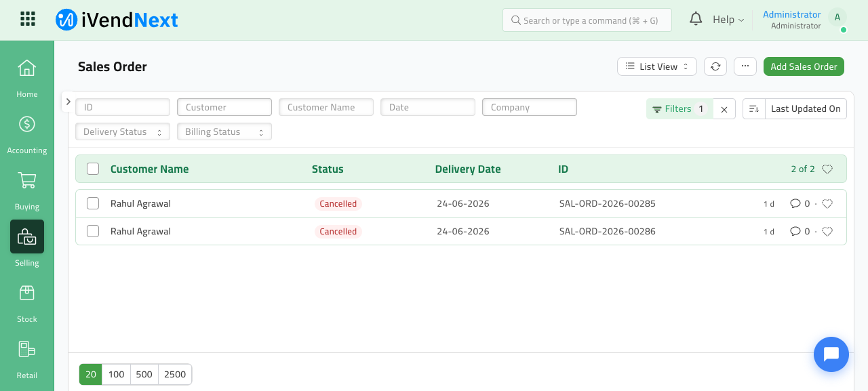Image resolution: width=868 pixels, height=391 pixels.
Task: Click delivery date of order 00285
Action: point(463,204)
